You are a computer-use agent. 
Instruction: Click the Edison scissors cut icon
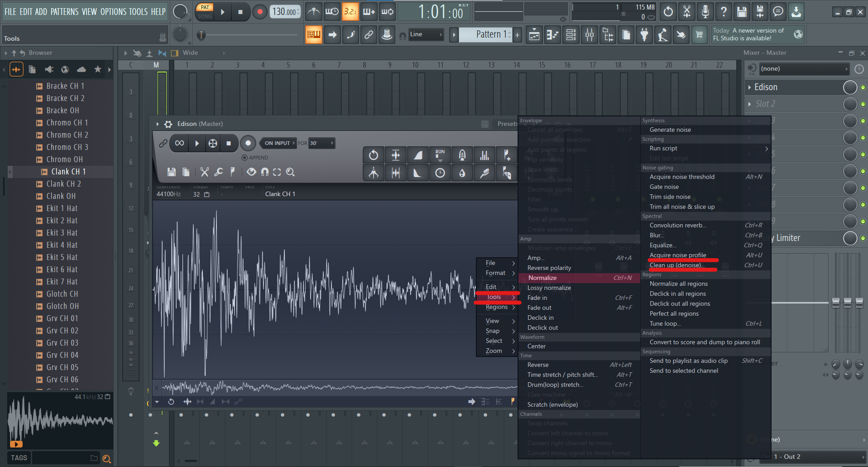click(205, 172)
